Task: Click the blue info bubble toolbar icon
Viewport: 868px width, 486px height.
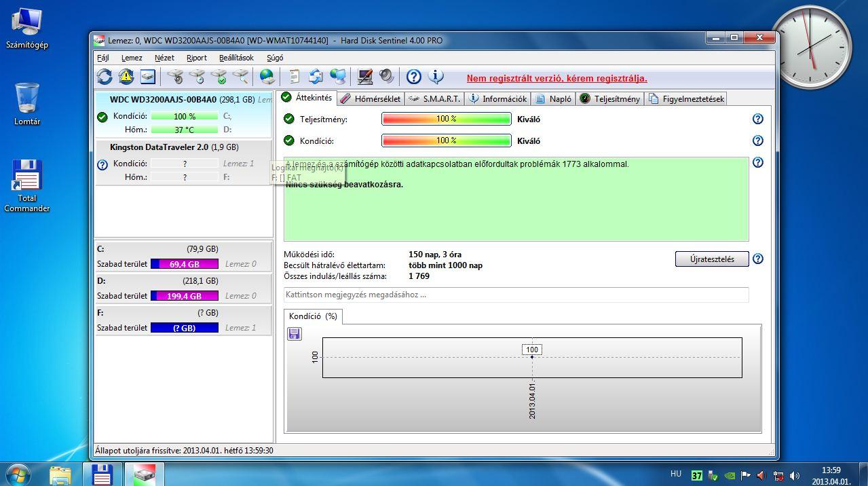Action: 436,77
